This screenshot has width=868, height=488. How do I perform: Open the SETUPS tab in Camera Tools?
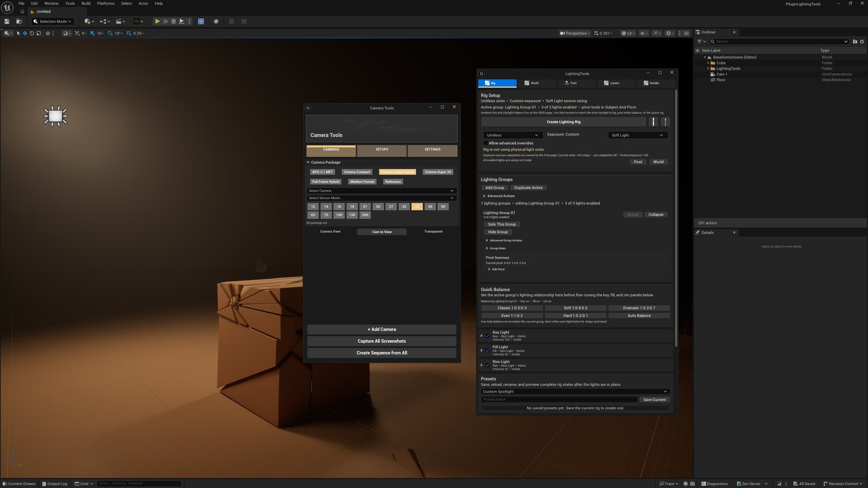382,150
